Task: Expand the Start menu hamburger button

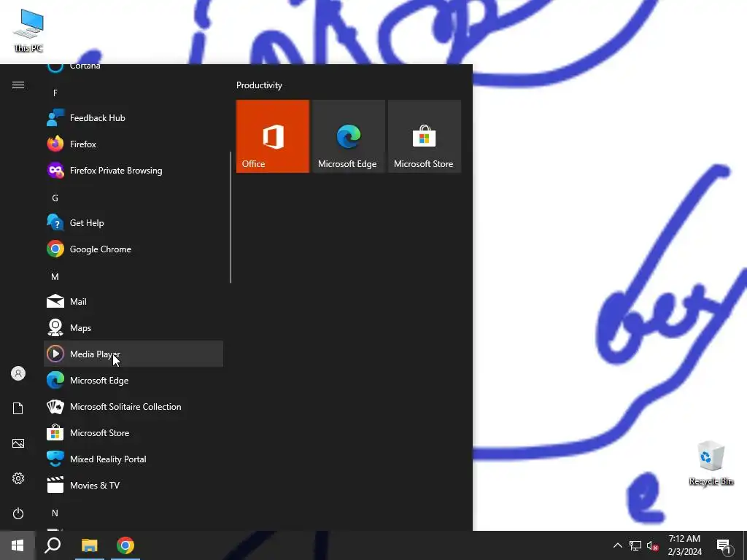Action: tap(18, 85)
